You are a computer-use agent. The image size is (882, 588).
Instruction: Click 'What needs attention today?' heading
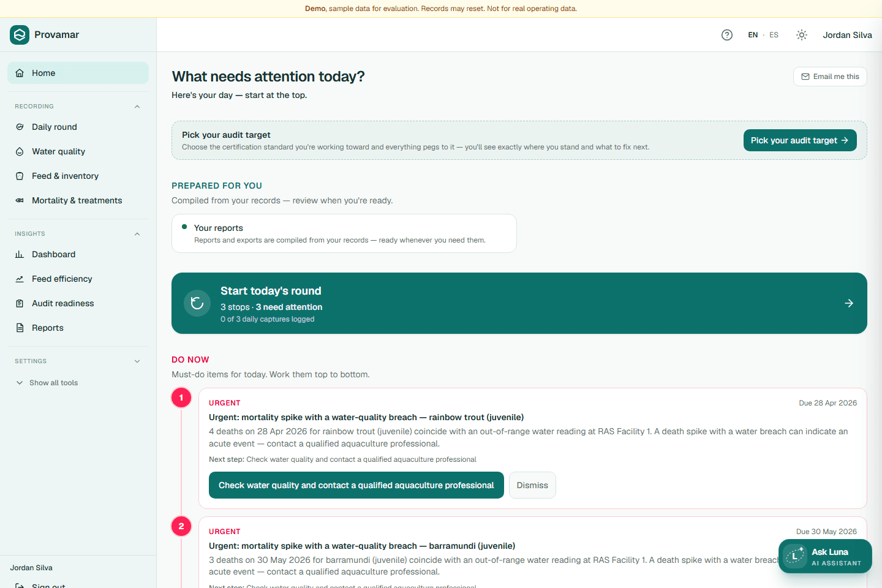point(268,77)
